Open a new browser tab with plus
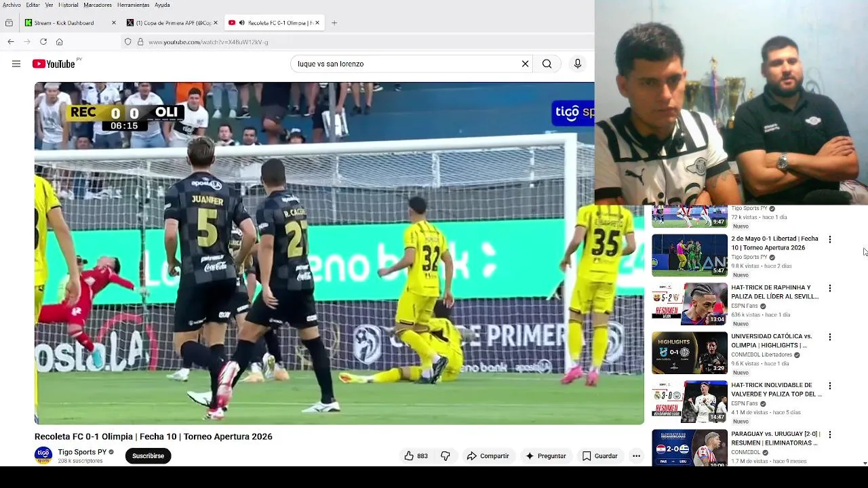 (334, 22)
